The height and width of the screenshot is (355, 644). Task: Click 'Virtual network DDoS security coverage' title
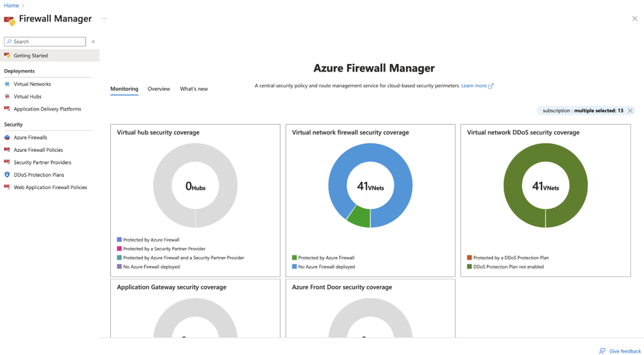tap(523, 132)
